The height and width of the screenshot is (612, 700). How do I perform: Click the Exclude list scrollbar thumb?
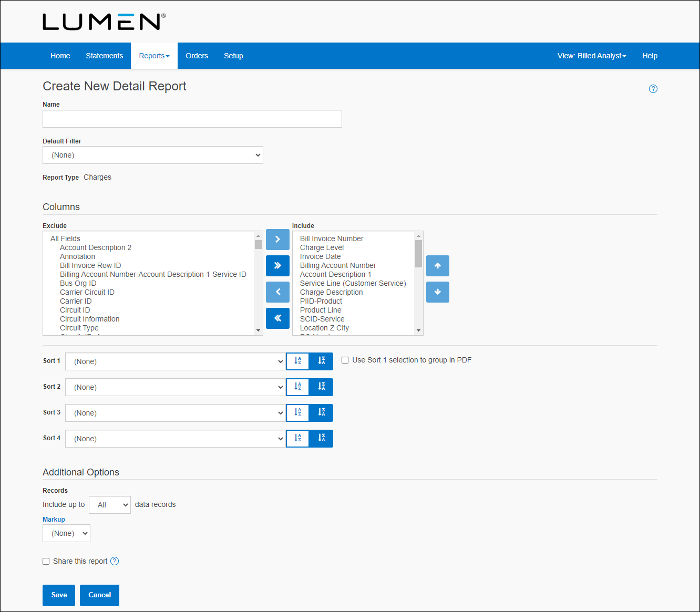[258, 244]
